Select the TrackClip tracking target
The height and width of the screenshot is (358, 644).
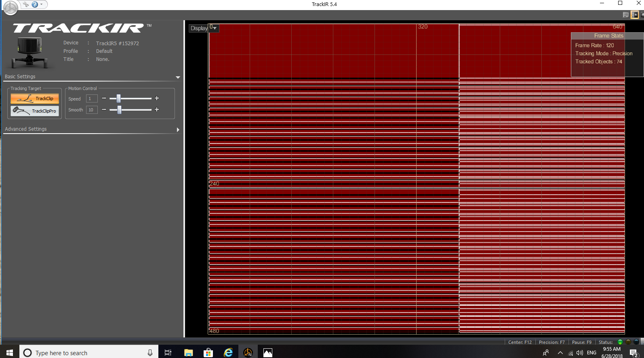tap(35, 98)
